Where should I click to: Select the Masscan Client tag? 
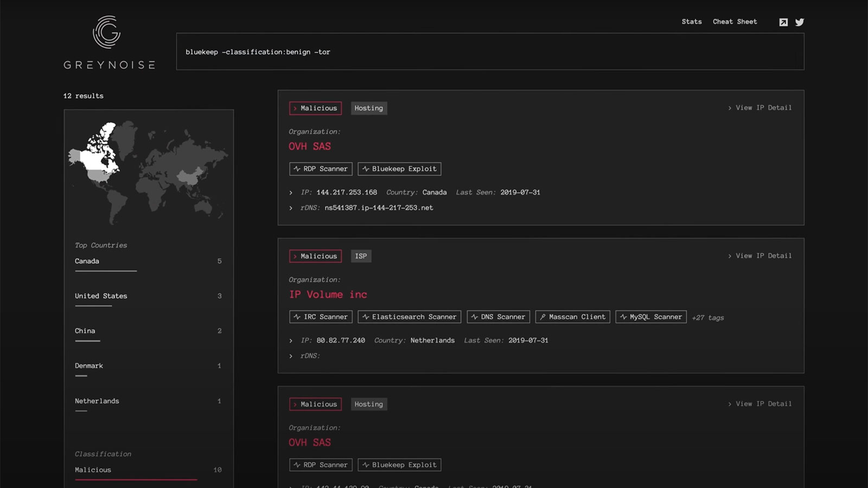coord(573,317)
